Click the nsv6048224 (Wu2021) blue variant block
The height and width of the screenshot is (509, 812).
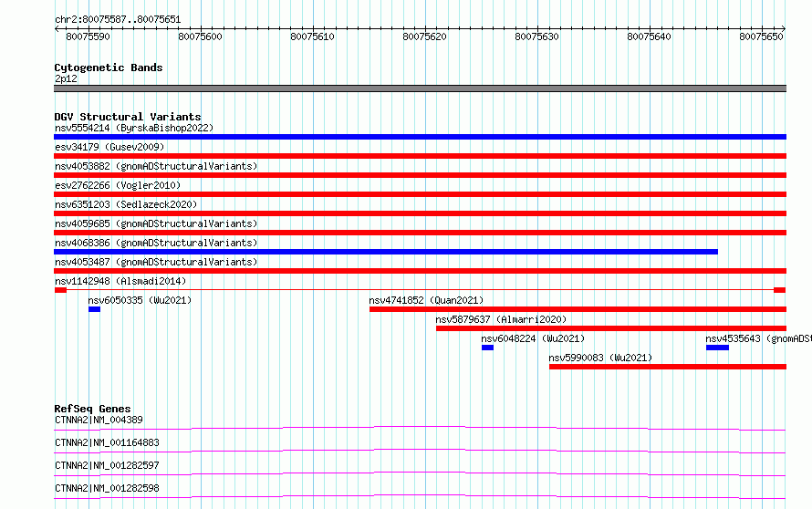[x=487, y=348]
